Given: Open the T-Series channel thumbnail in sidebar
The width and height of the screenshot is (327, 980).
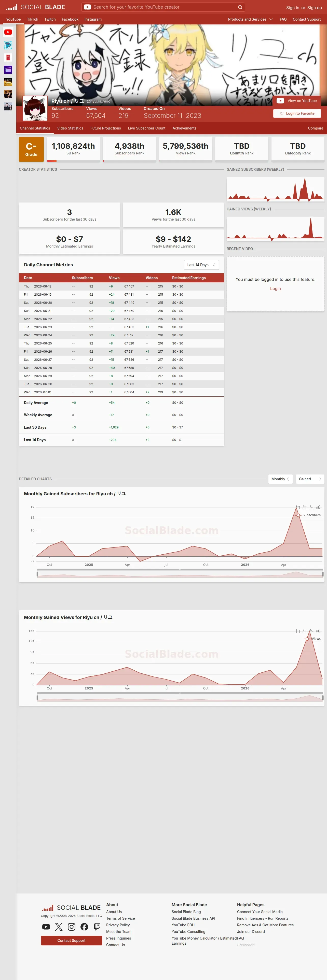Looking at the screenshot, I should tap(8, 57).
